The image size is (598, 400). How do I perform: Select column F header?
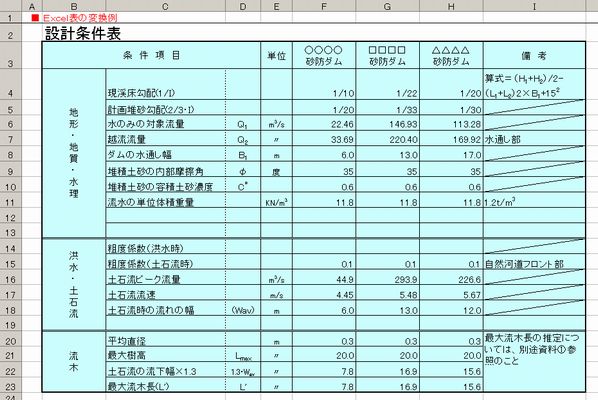click(x=324, y=6)
